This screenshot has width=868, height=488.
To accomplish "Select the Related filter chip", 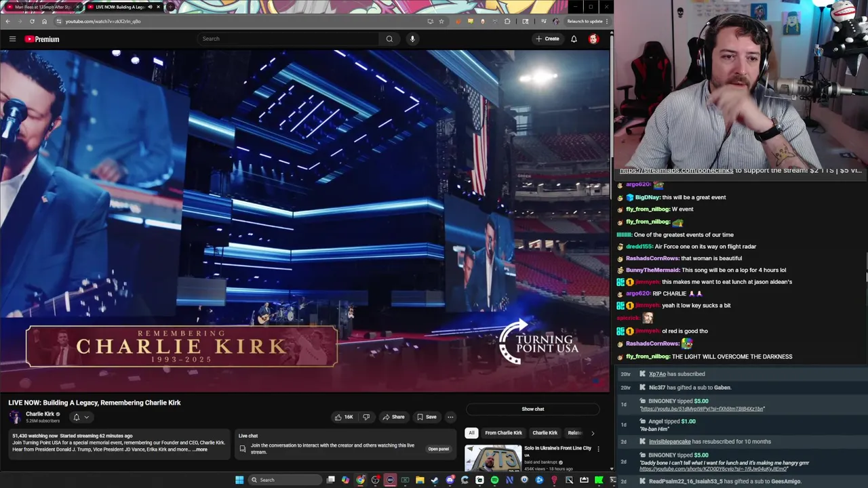I will (x=575, y=432).
